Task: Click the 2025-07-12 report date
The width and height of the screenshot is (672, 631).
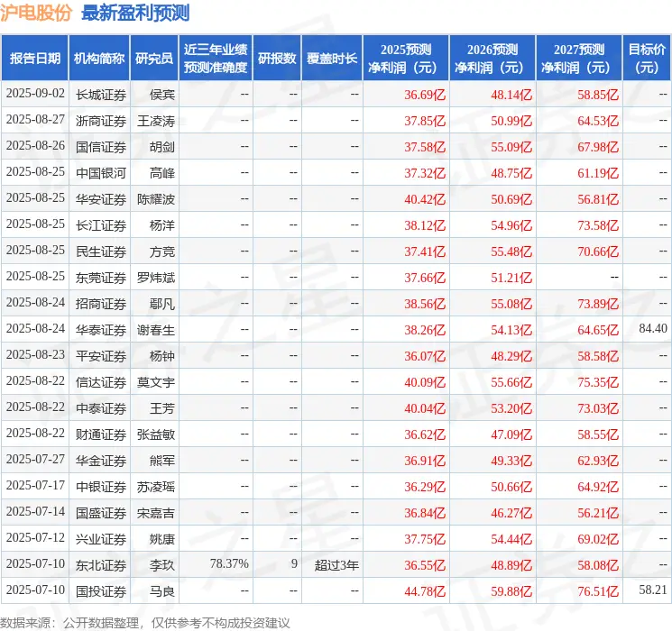Action: 35,537
